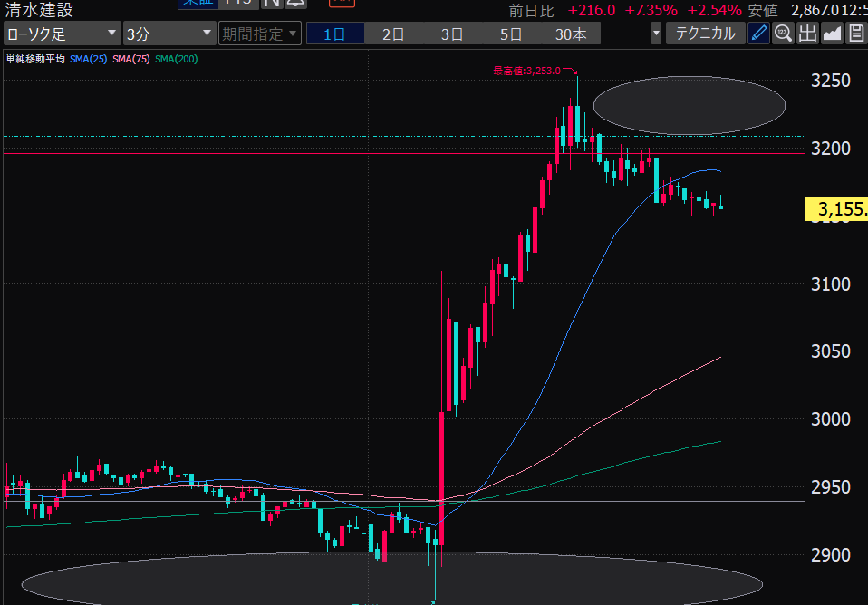Open the ローソク足 chart type dropdown

62,34
